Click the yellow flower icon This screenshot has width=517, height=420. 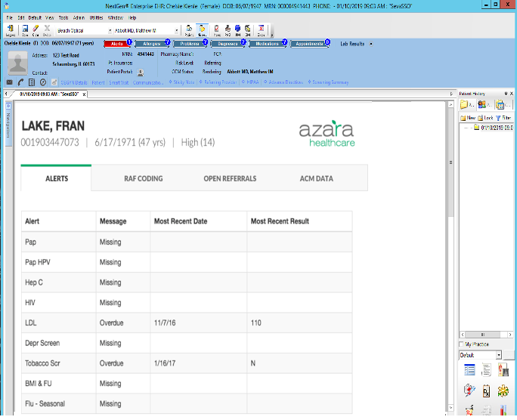pos(503,391)
